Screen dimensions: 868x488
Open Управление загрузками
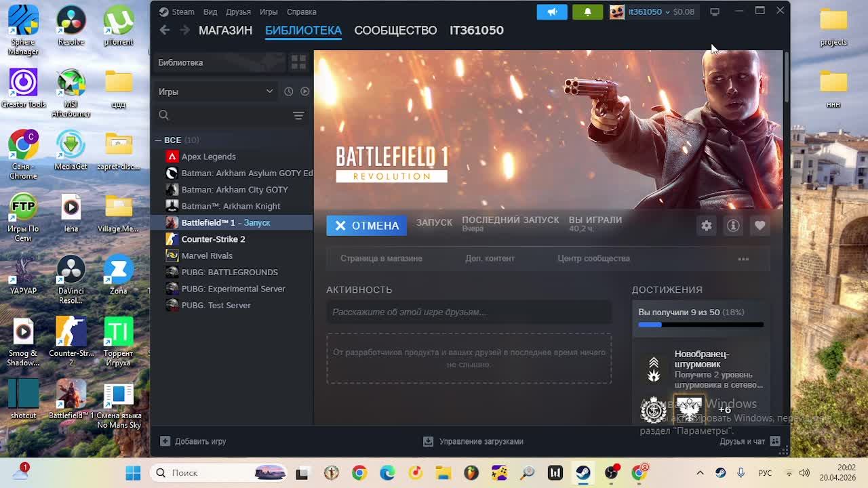click(473, 441)
